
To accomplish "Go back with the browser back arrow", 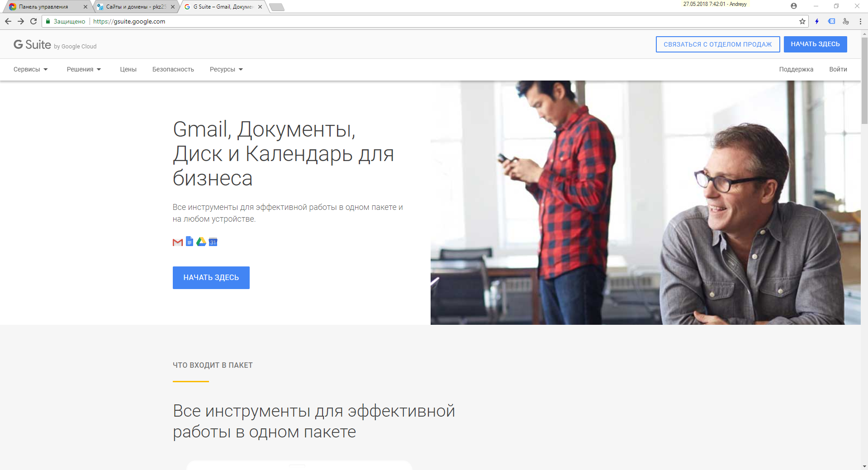I will pos(8,21).
